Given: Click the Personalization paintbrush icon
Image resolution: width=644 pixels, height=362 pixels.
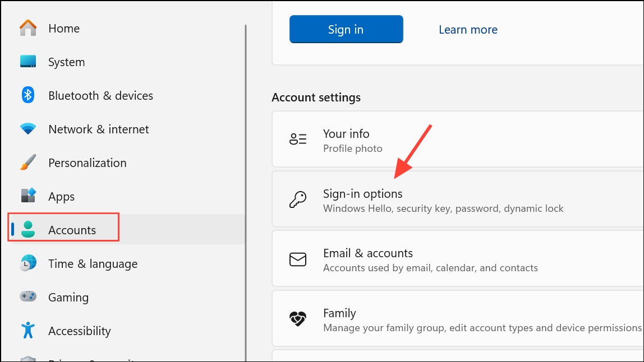Looking at the screenshot, I should [x=28, y=163].
